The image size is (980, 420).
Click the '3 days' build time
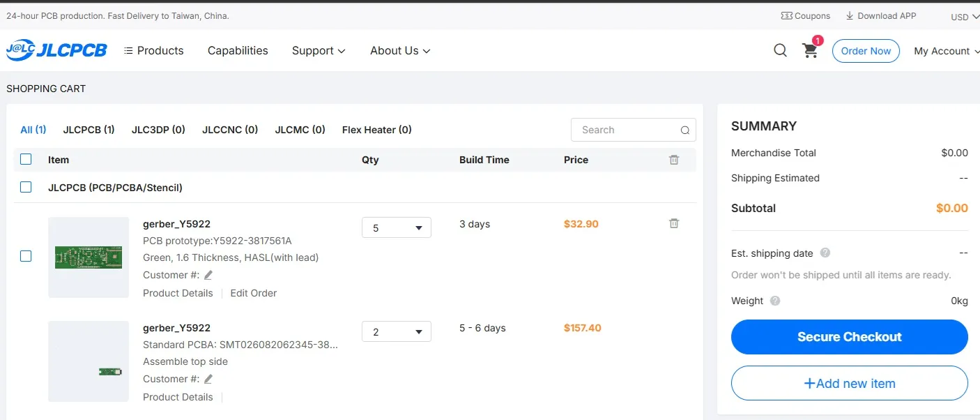pyautogui.click(x=475, y=224)
